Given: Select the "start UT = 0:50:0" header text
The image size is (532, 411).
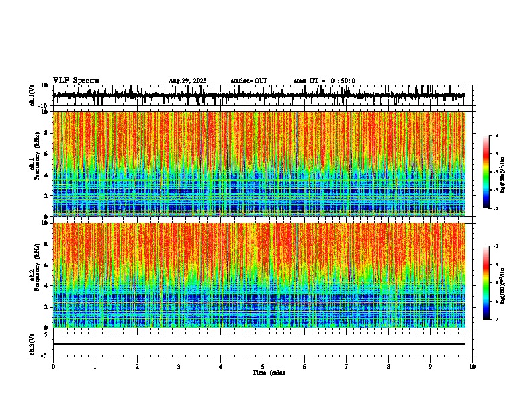Looking at the screenshot, I should [324, 81].
